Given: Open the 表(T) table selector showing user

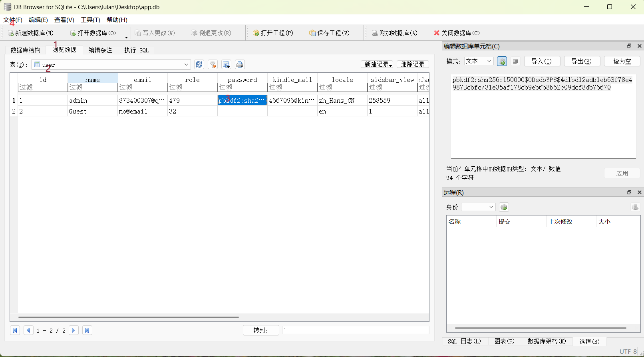Looking at the screenshot, I should [111, 64].
